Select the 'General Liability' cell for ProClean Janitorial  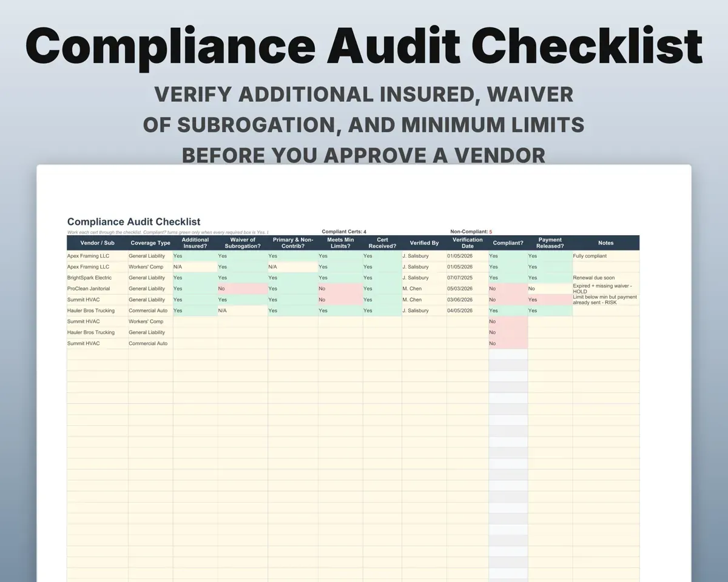(x=150, y=289)
